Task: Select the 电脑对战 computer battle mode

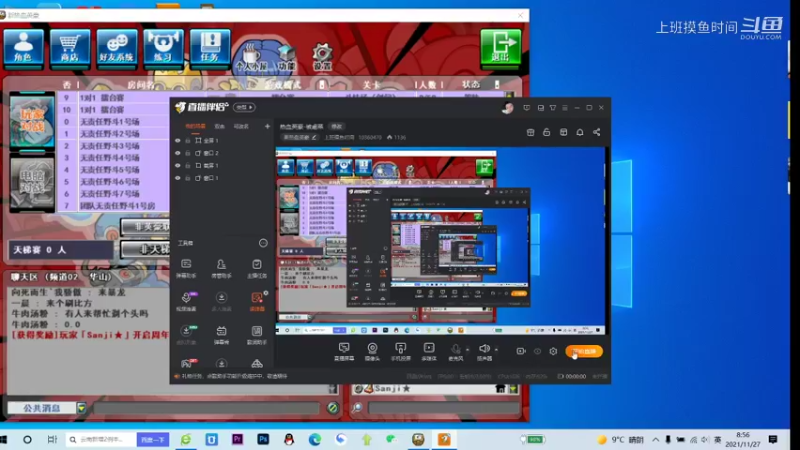Action: 32,183
